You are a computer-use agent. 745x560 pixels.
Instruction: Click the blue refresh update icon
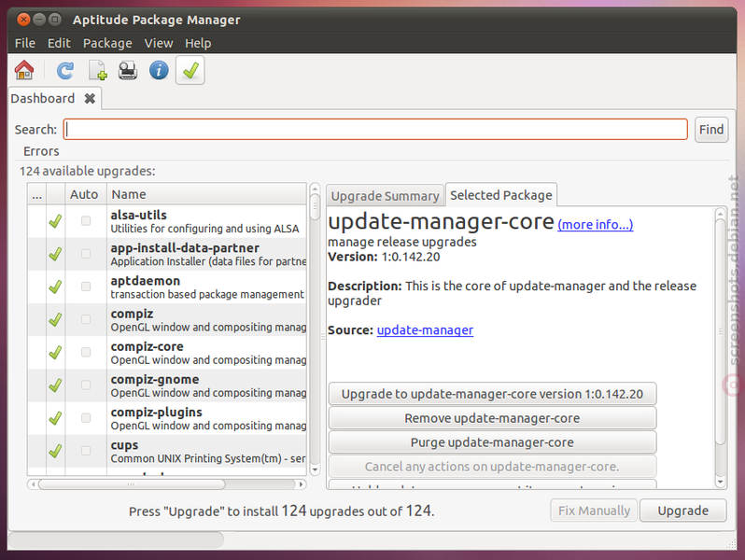tap(65, 71)
